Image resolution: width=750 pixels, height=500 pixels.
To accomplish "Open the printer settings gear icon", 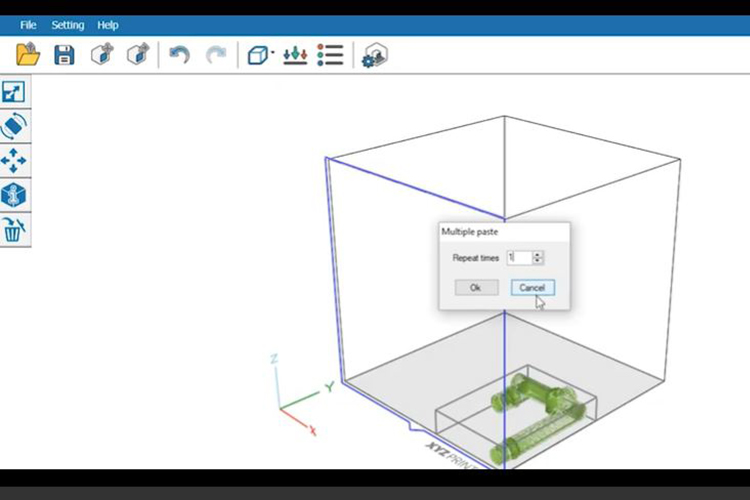I will coord(374,56).
